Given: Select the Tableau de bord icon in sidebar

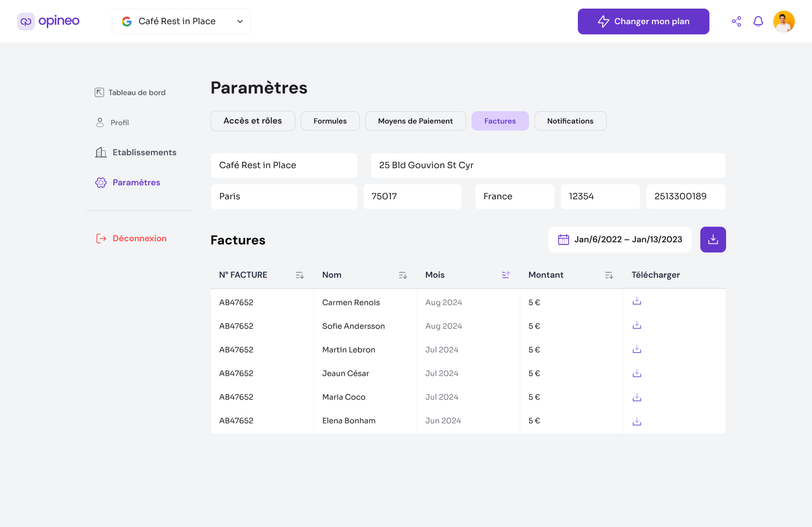Looking at the screenshot, I should pyautogui.click(x=99, y=92).
